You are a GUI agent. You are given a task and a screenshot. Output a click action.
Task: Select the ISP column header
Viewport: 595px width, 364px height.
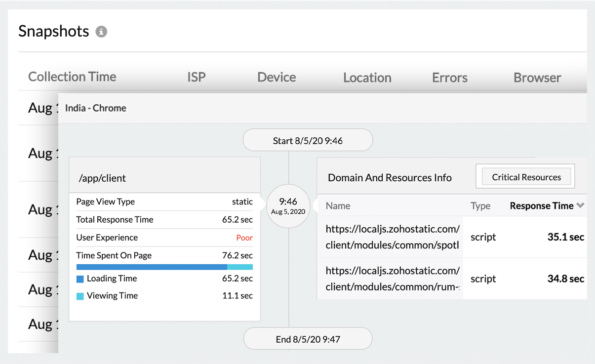pos(197,77)
